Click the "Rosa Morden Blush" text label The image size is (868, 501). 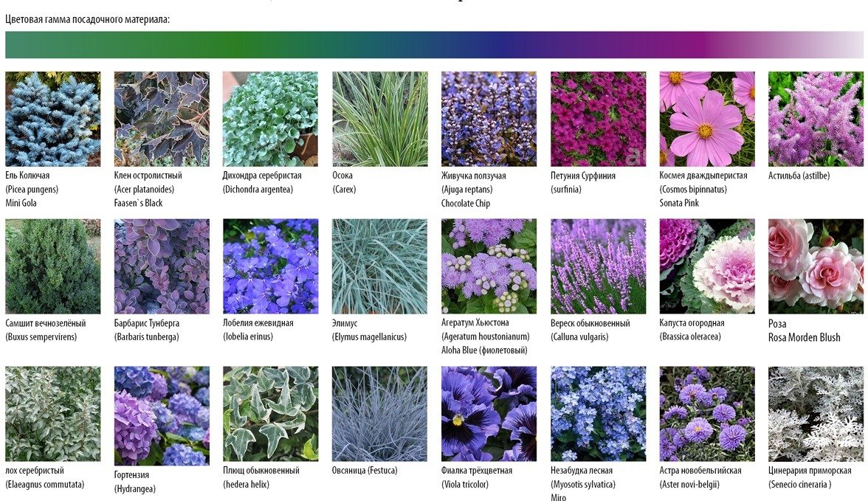tap(805, 337)
